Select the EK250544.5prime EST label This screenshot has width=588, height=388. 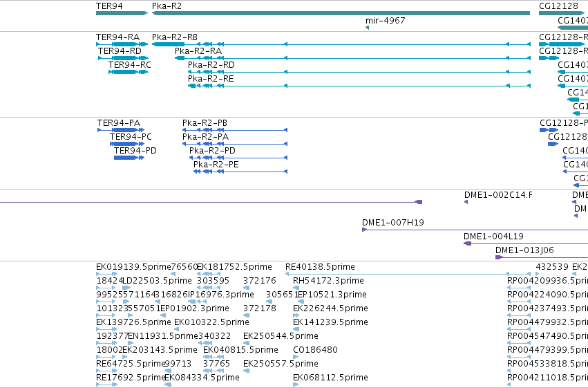281,336
